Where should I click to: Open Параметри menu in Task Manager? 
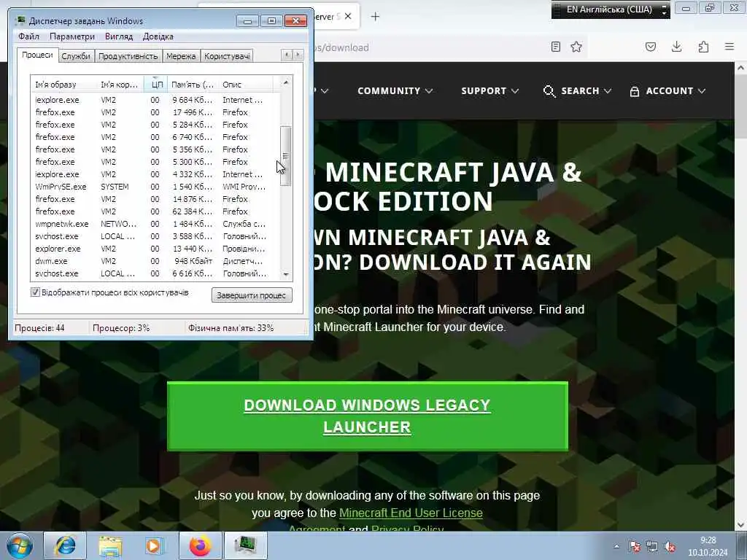pyautogui.click(x=72, y=36)
